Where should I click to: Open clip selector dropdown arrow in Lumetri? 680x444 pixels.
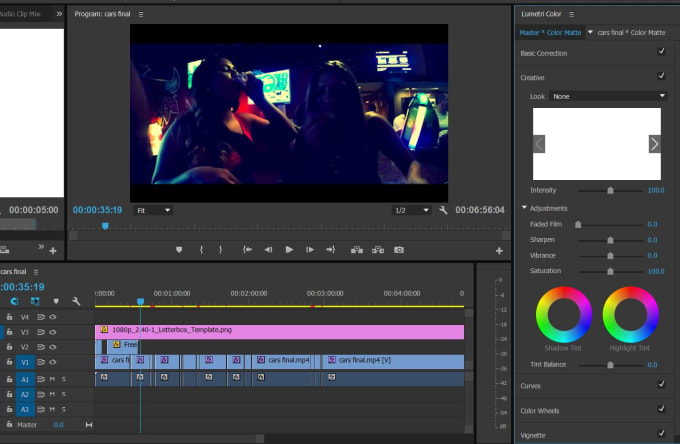(590, 32)
